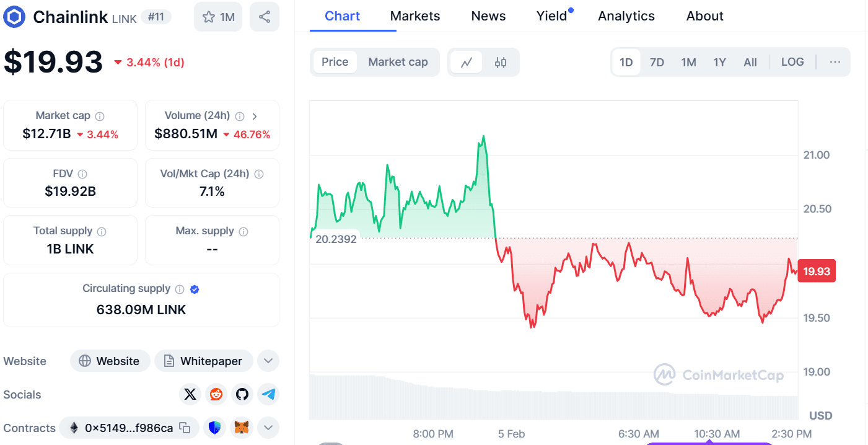Enable logarithmic scale with LOG
This screenshot has height=445, width=868.
coord(792,62)
